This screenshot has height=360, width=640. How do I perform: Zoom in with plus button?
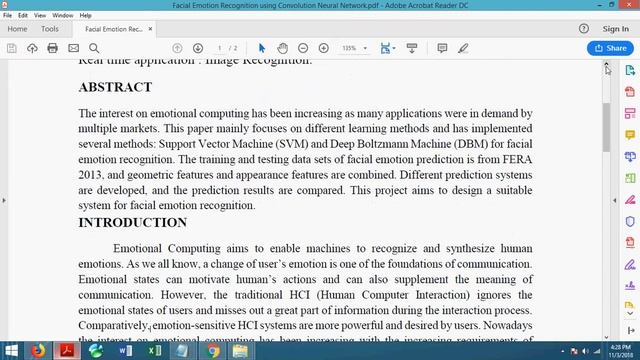[324, 48]
